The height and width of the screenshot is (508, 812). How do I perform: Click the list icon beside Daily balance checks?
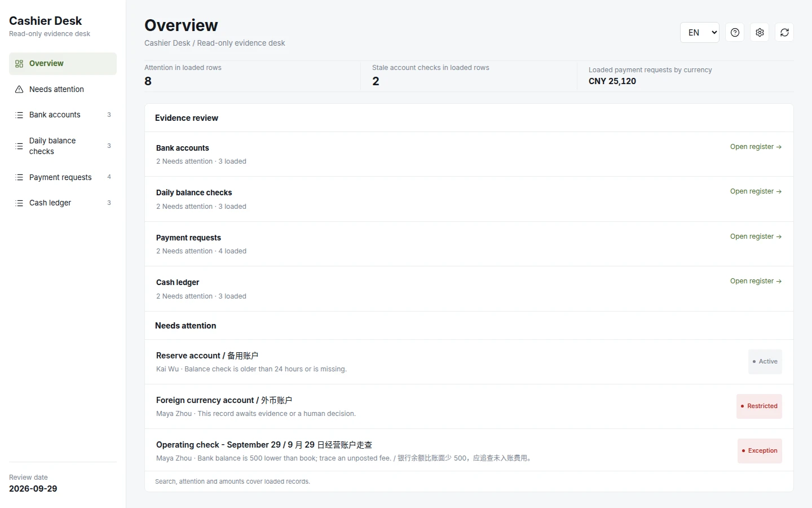click(x=19, y=146)
